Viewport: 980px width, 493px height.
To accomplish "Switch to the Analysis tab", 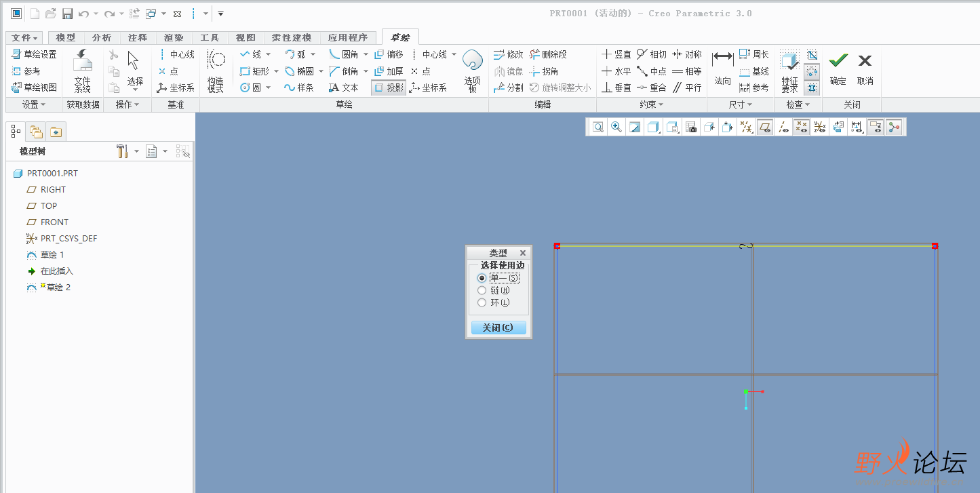I will click(102, 38).
